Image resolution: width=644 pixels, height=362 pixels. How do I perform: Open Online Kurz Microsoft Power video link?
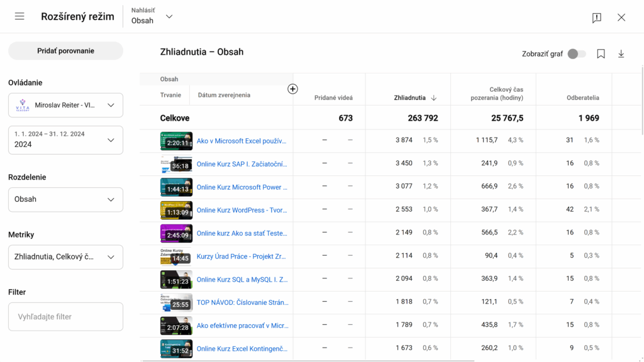pos(241,187)
